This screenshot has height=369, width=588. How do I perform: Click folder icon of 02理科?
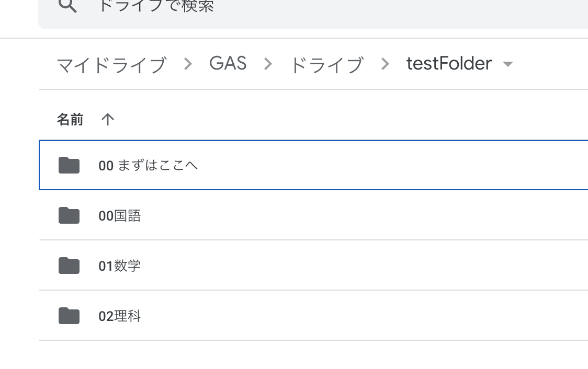69,316
